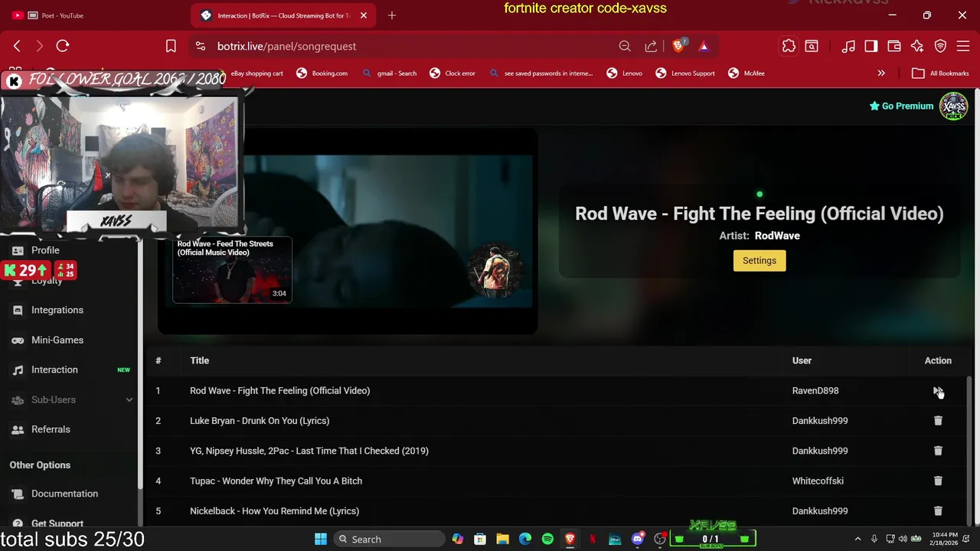Show hidden system tray icons
Image resolution: width=980 pixels, height=551 pixels.
coord(857,539)
